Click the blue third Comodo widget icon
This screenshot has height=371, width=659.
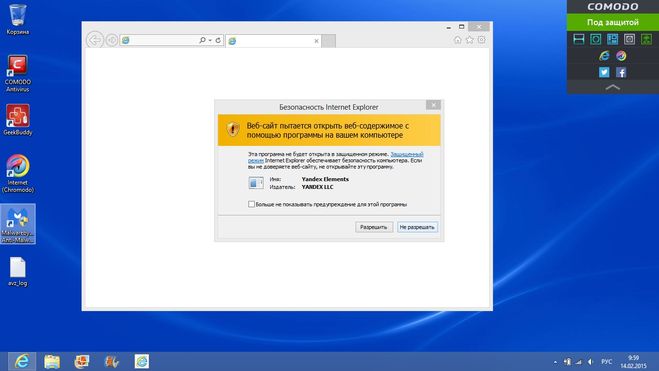pyautogui.click(x=613, y=39)
